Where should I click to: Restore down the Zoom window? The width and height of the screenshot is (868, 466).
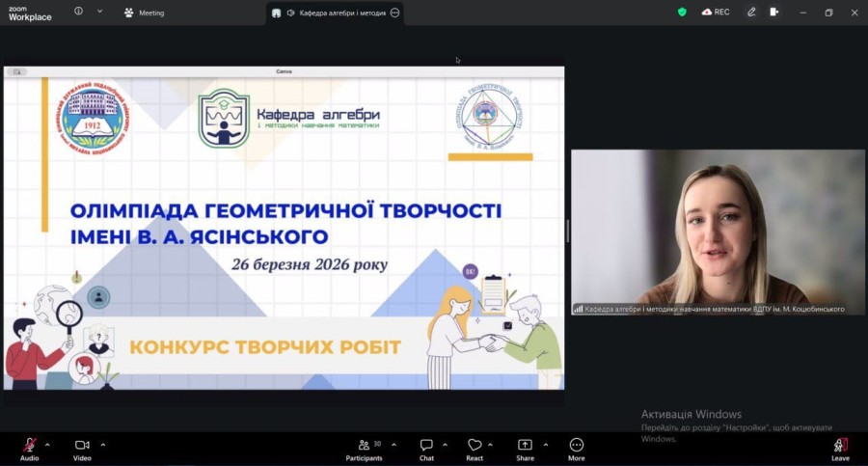[x=828, y=13]
